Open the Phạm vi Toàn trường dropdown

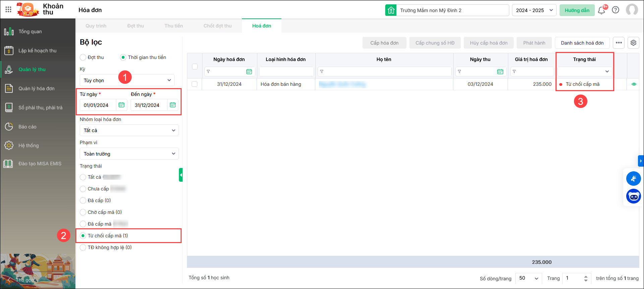pos(129,154)
